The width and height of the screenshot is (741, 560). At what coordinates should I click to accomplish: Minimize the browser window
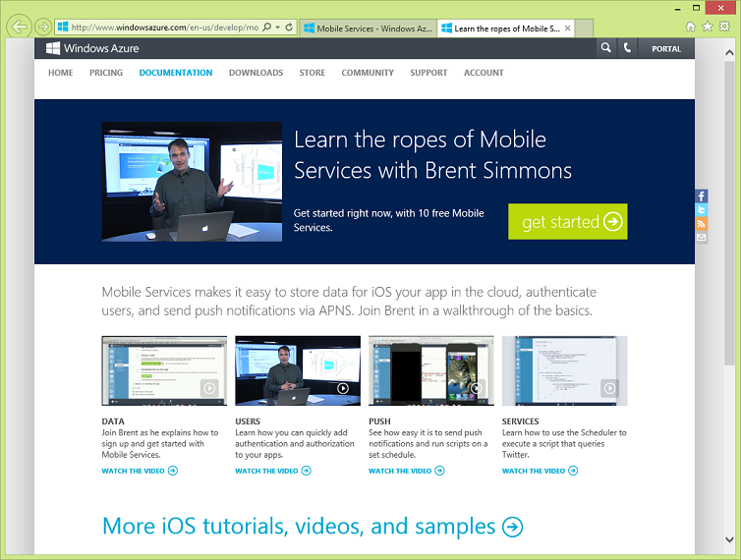tap(677, 8)
